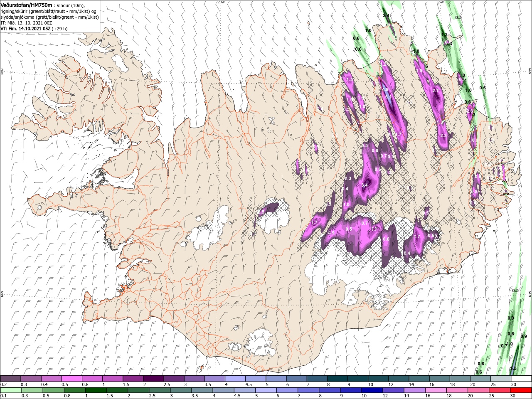Select the dusky mauve 0.2 snow legend swatch
The width and height of the screenshot is (532, 399).
click(10, 379)
